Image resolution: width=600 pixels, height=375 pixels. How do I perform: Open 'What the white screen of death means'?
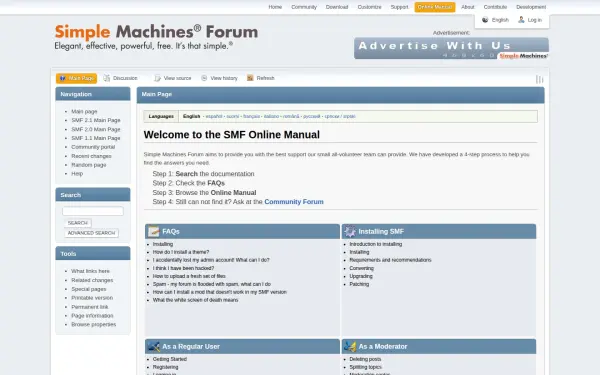[x=196, y=300]
